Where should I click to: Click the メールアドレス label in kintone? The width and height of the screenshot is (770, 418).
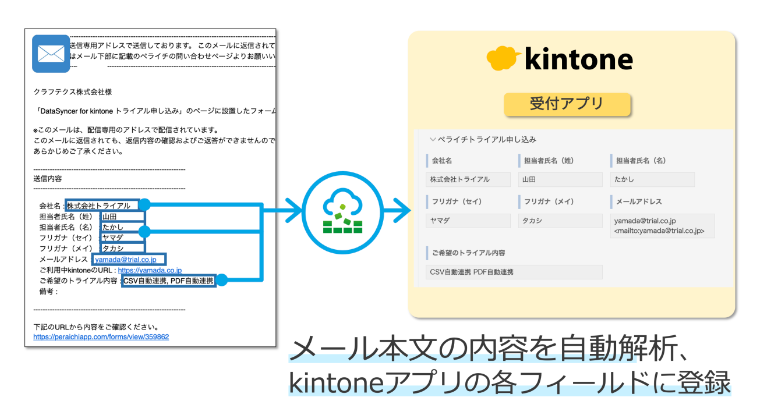639,201
